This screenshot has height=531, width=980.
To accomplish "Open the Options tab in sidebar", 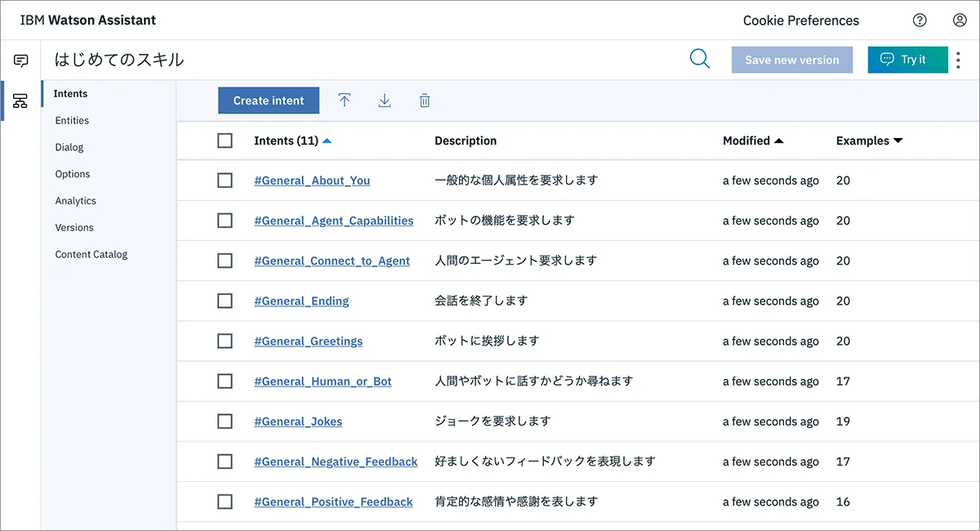I will (73, 174).
